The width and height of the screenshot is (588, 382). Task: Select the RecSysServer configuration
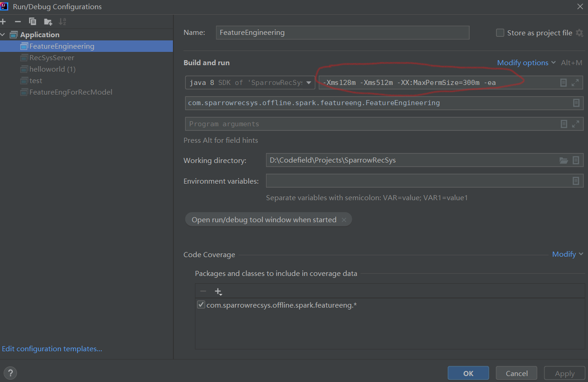coord(86,57)
